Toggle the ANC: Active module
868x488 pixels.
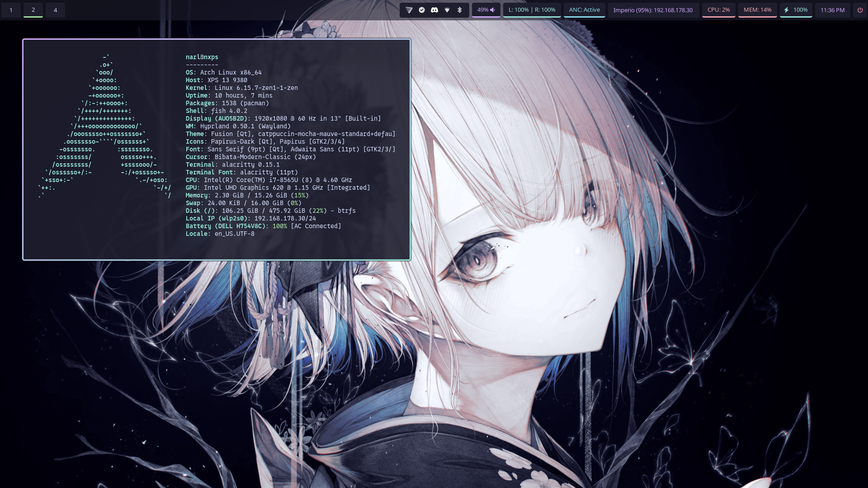[584, 10]
